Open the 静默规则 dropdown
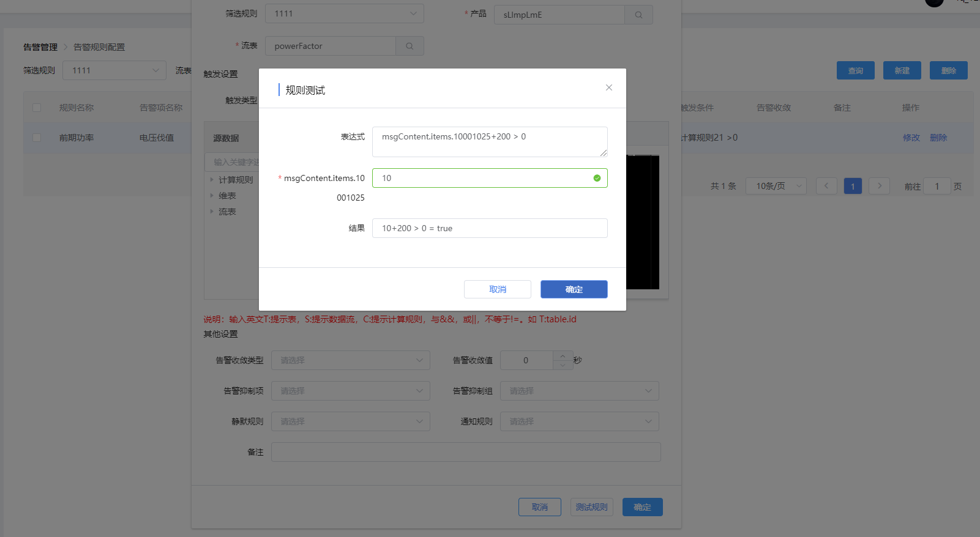Viewport: 980px width, 537px height. click(x=350, y=421)
